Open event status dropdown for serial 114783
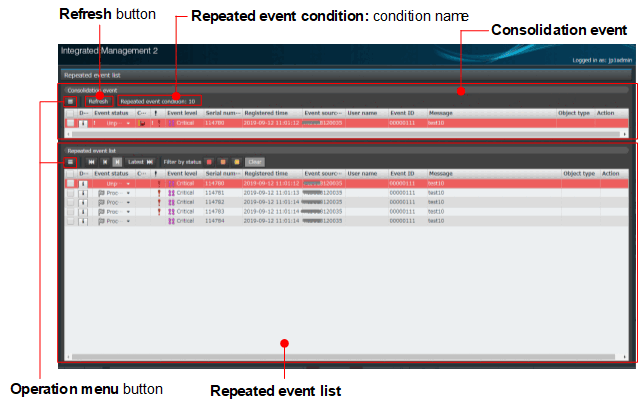The image size is (640, 408). (128, 212)
